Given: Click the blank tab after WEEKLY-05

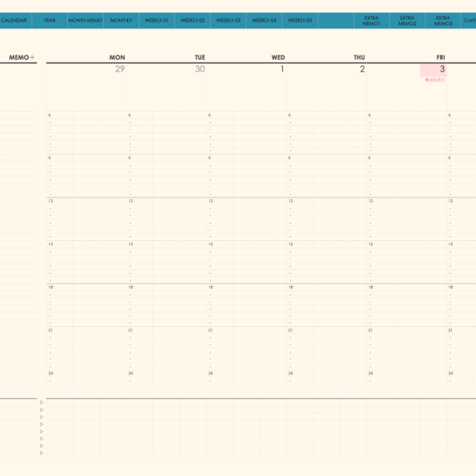Looking at the screenshot, I should 336,20.
